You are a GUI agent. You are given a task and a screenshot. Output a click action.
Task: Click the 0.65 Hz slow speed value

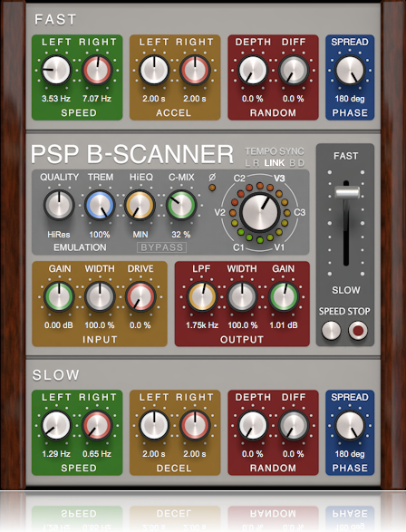click(x=97, y=454)
